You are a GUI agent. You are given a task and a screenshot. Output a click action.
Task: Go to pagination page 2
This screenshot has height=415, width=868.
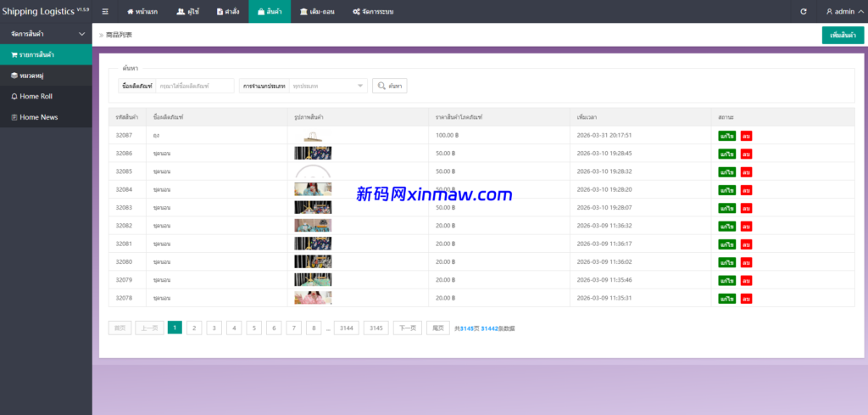[x=194, y=328]
